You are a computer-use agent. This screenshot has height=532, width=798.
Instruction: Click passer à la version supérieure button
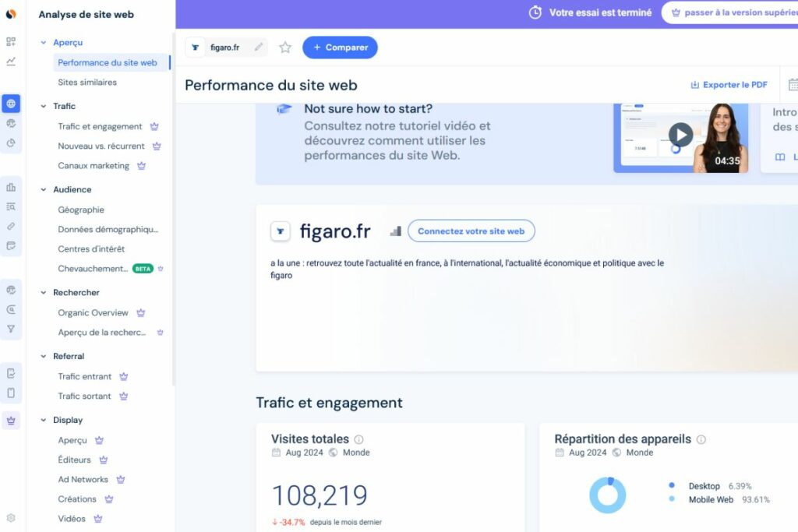click(733, 13)
